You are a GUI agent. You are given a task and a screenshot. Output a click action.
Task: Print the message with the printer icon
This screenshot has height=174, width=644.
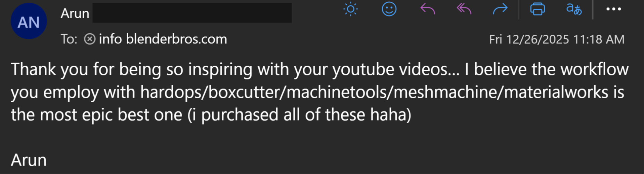[x=538, y=9]
